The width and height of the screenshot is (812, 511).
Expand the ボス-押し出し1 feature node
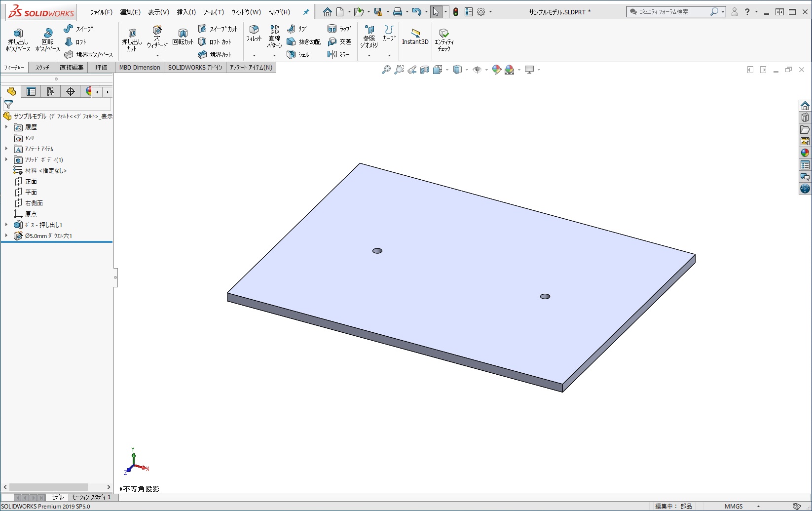click(x=6, y=225)
